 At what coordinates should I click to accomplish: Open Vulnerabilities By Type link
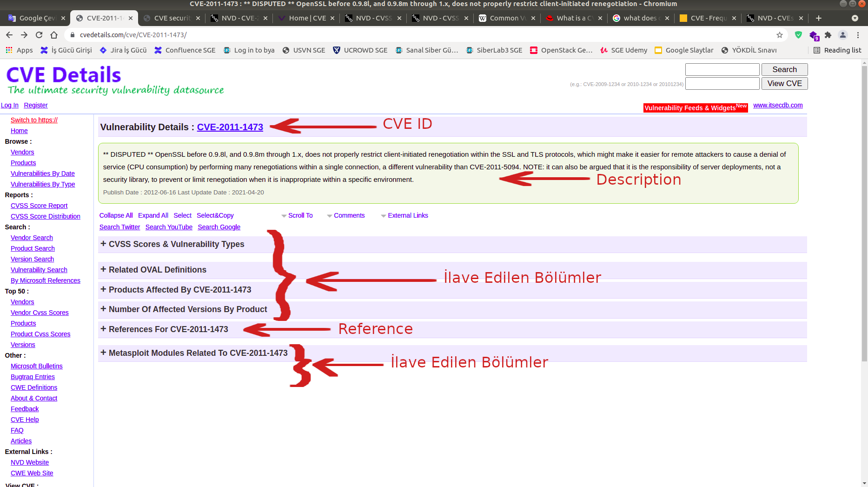coord(43,184)
